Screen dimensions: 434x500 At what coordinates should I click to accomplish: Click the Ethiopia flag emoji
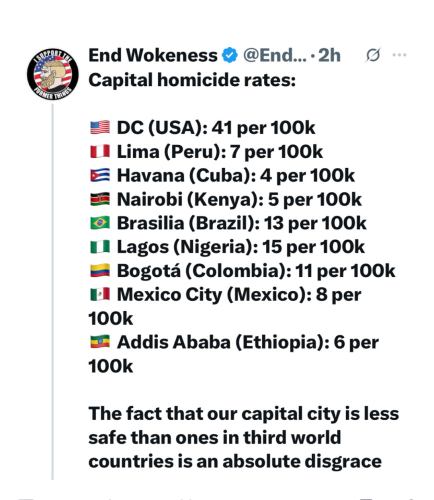pos(100,342)
